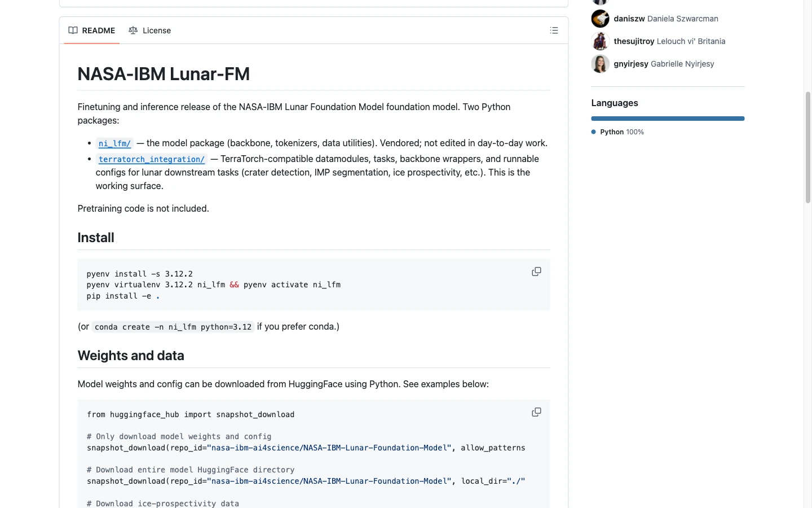Open the ni_lfm/ link
This screenshot has height=508, width=812.
click(x=114, y=143)
